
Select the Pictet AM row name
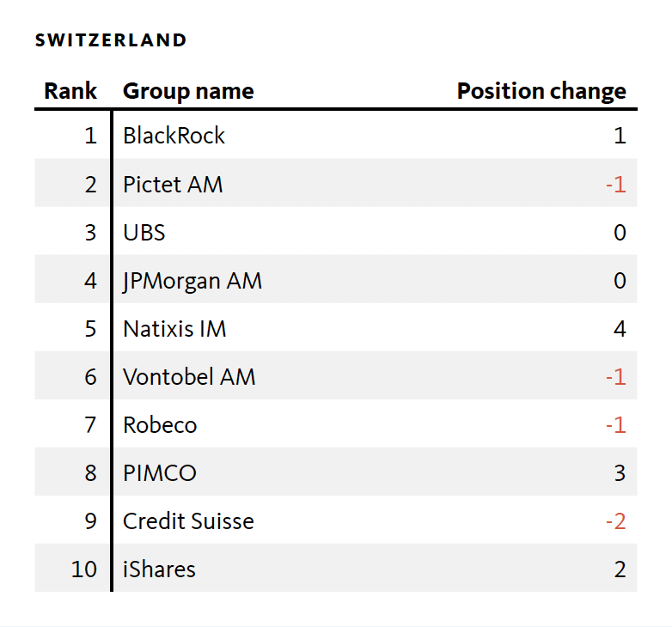tap(173, 184)
